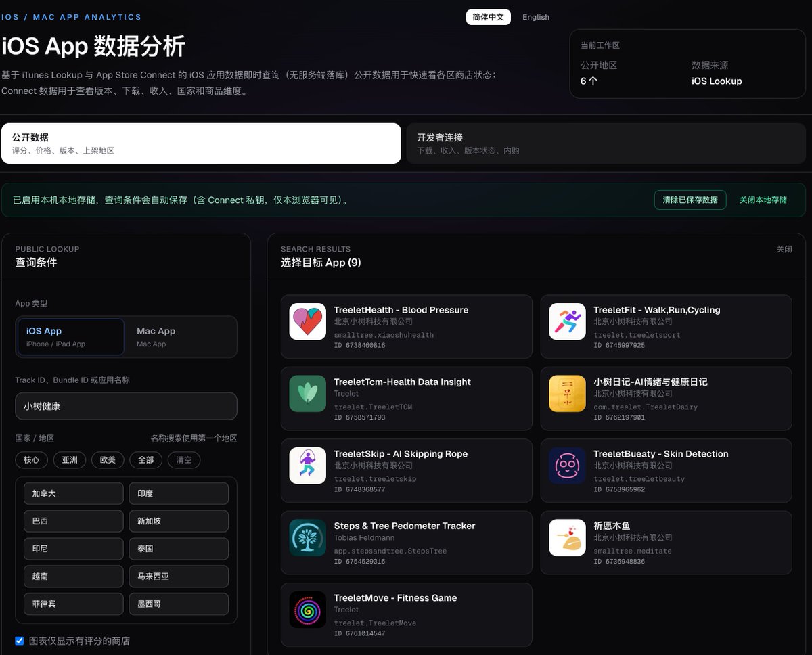The height and width of the screenshot is (655, 812).
Task: Click the TreeletHealth heart app icon
Action: click(308, 321)
